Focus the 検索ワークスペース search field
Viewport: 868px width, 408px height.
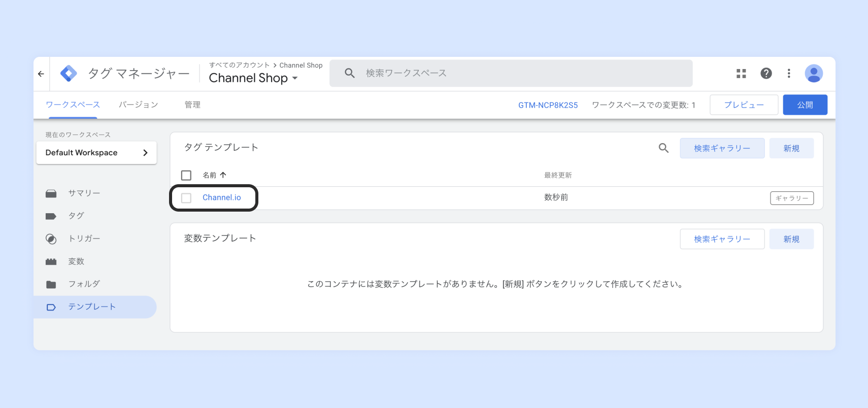(511, 73)
